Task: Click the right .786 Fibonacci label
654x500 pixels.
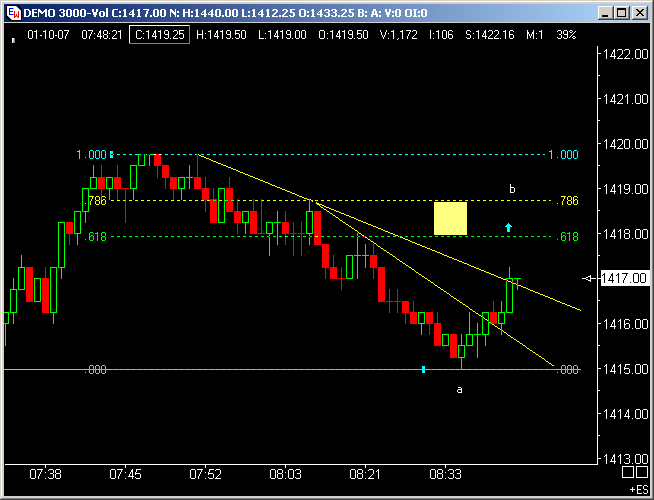Action: (x=568, y=201)
